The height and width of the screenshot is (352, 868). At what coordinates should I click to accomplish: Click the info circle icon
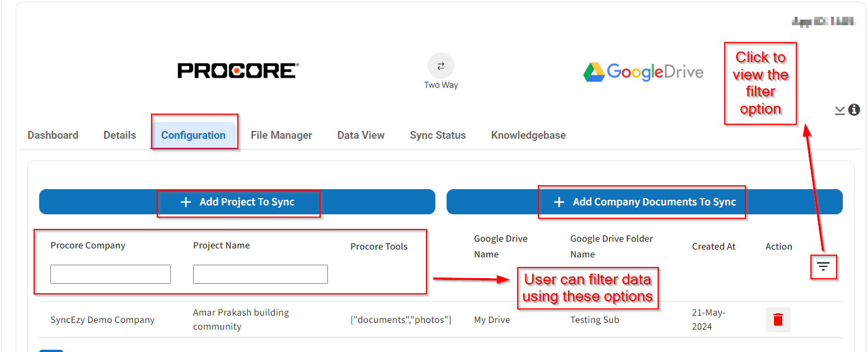(x=854, y=110)
